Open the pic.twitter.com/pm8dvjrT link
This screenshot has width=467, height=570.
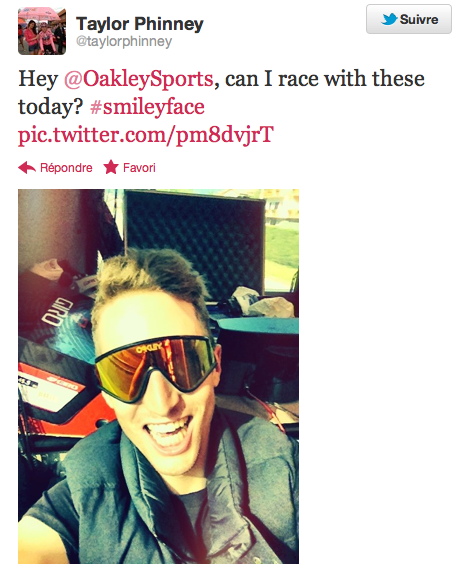click(146, 135)
